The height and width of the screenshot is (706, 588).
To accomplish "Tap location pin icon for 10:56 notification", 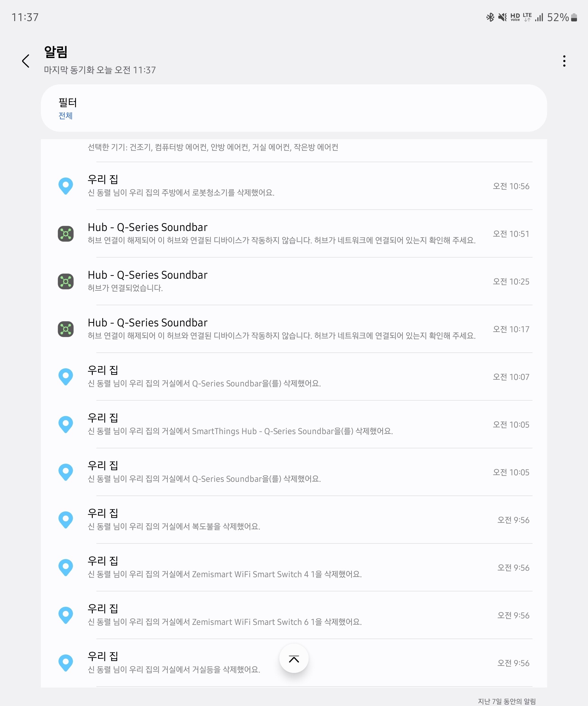I will (x=66, y=186).
